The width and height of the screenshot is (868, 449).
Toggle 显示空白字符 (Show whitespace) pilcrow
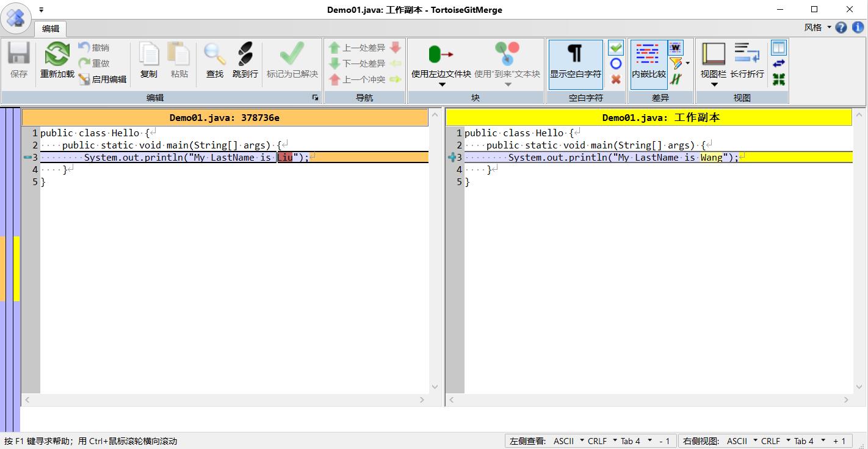575,64
